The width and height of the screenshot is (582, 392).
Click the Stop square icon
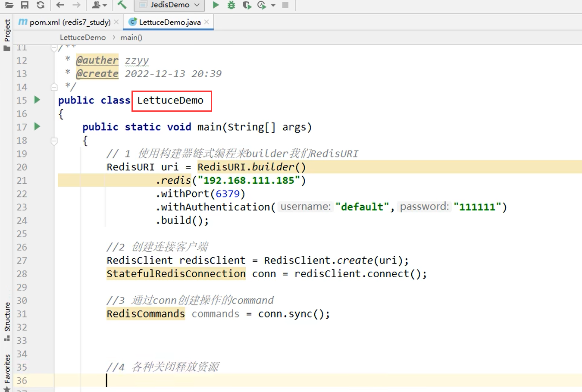point(285,5)
